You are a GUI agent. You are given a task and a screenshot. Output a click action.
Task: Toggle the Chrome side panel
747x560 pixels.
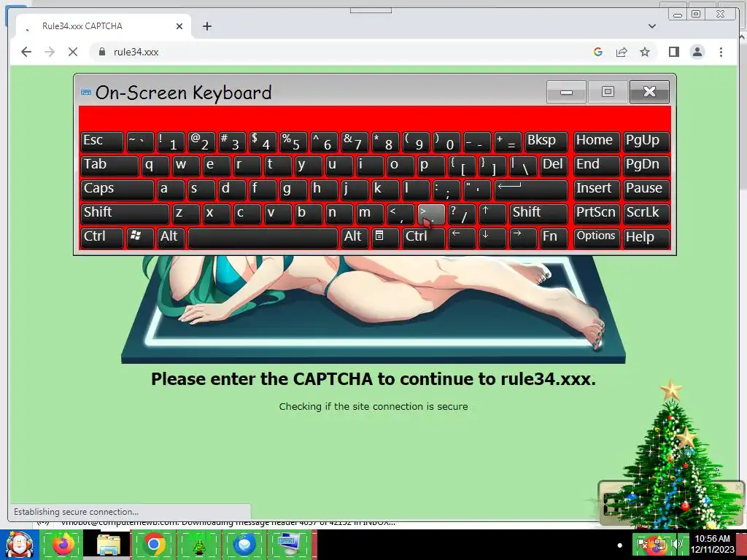point(673,52)
